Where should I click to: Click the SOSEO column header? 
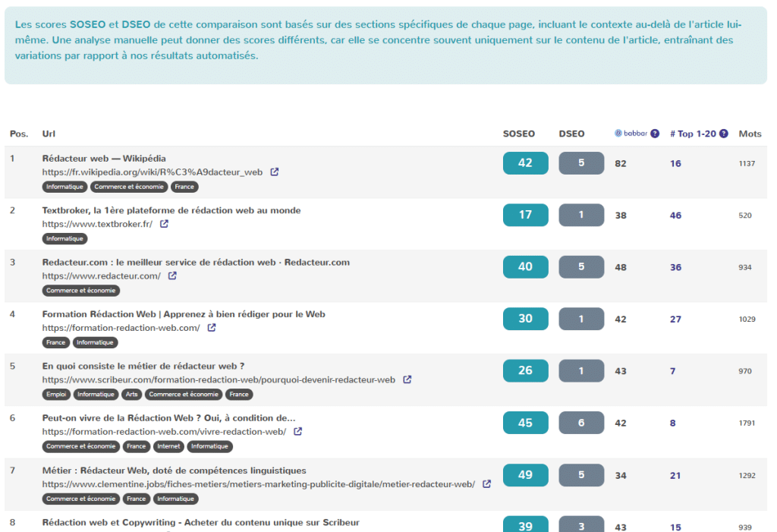519,134
